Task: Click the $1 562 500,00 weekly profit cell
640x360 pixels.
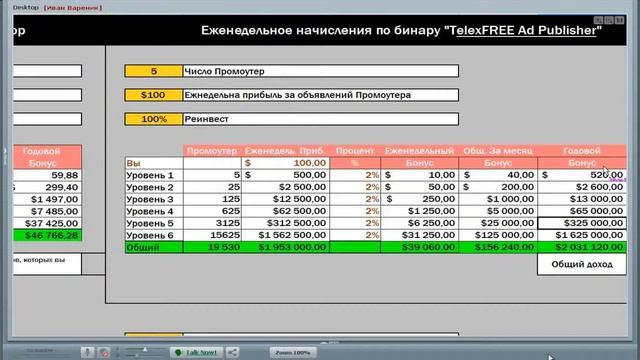Action: pyautogui.click(x=285, y=235)
